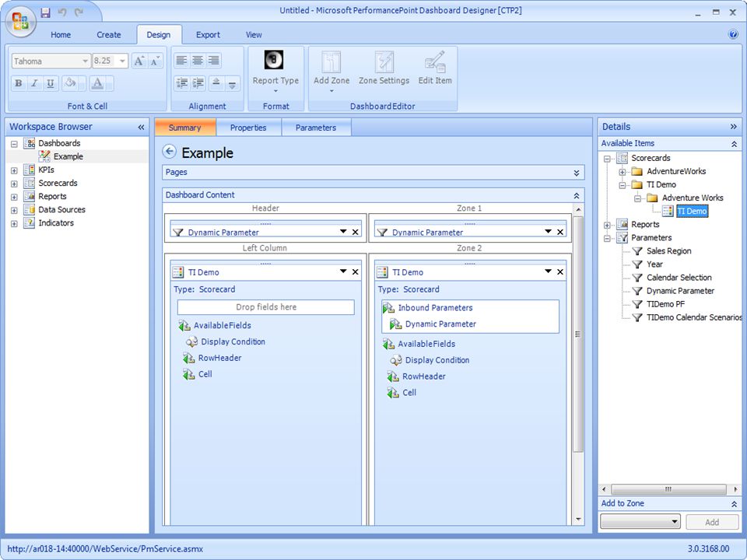Switch to the Export ribbon tab
Screen dimensions: 747x560
tap(208, 35)
